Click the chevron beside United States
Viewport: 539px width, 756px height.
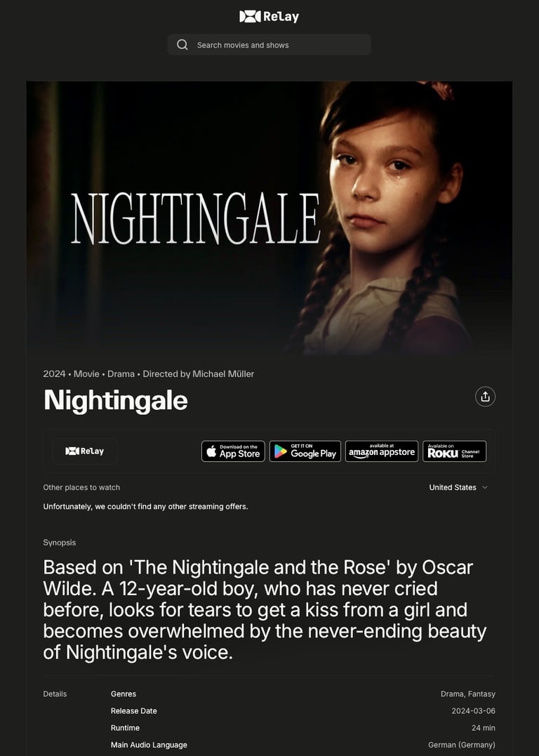coord(485,487)
